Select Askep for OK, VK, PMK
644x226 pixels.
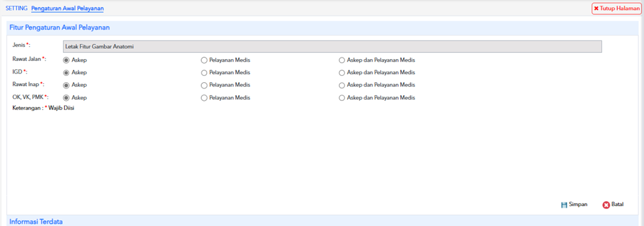(x=66, y=98)
